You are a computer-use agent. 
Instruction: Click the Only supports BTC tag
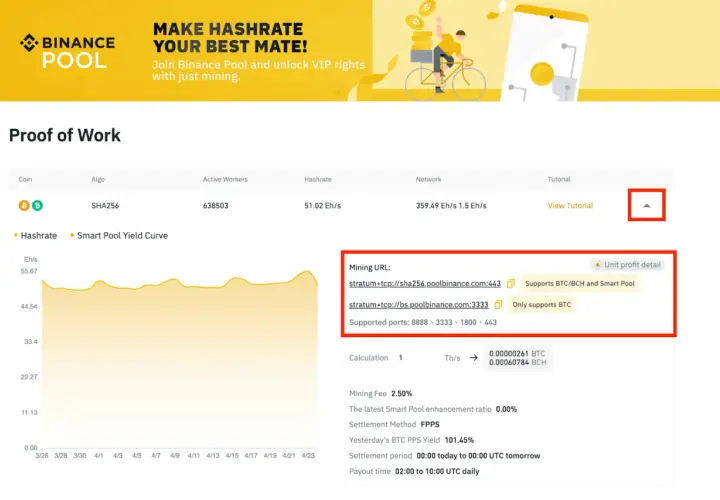(x=541, y=304)
